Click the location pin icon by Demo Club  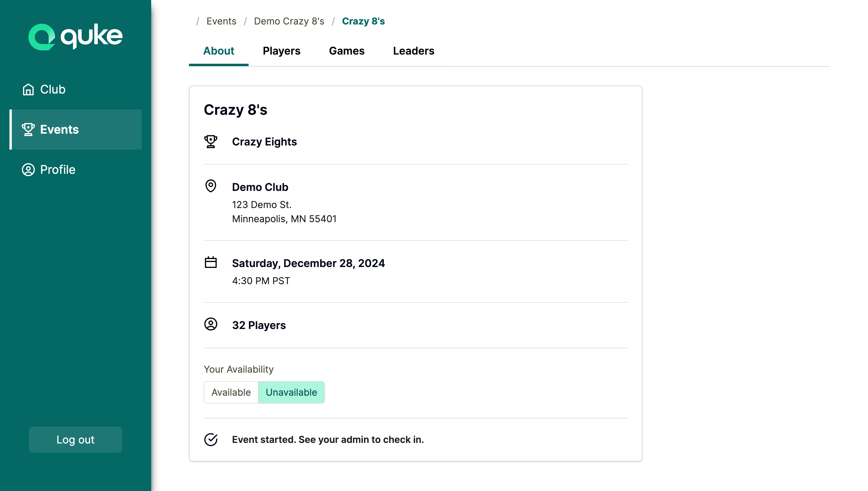coord(211,186)
